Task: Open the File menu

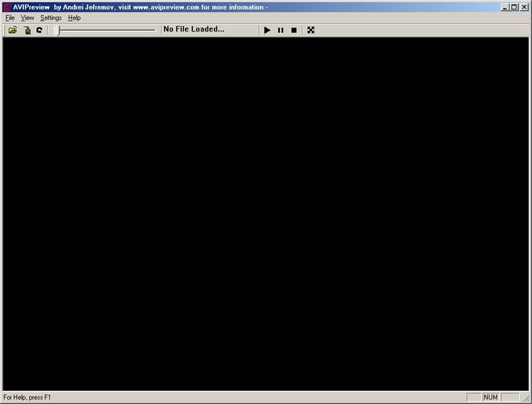Action: point(10,18)
